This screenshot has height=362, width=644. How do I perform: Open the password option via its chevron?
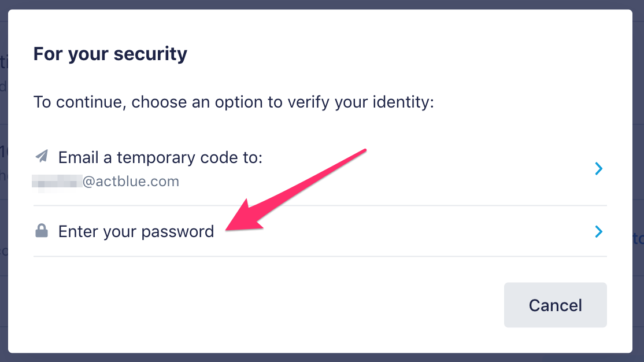coord(598,232)
